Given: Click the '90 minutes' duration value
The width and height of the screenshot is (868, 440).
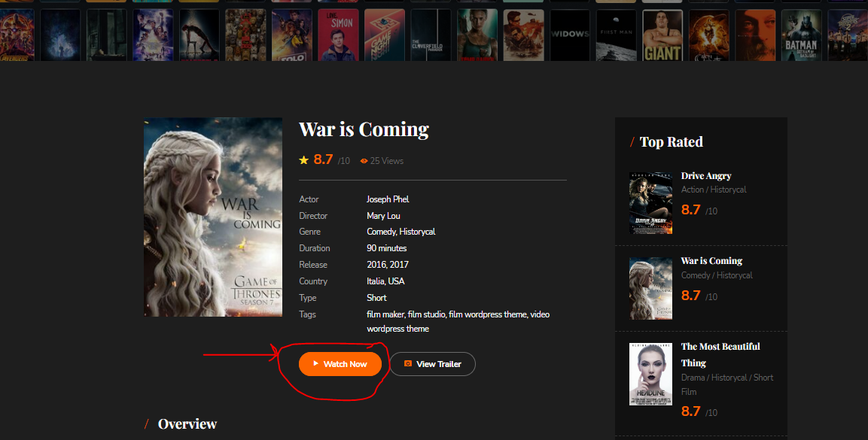Looking at the screenshot, I should click(x=386, y=248).
